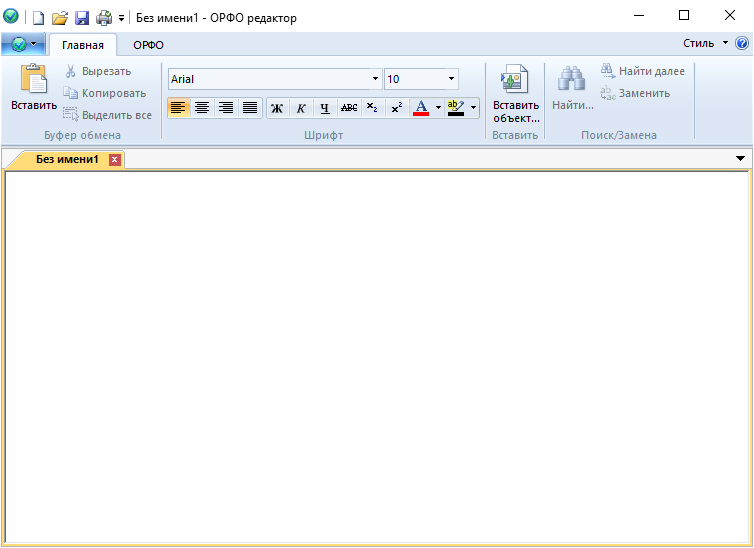Switch to the ОРФО ribbon tab
This screenshot has width=754, height=548.
pyautogui.click(x=148, y=45)
